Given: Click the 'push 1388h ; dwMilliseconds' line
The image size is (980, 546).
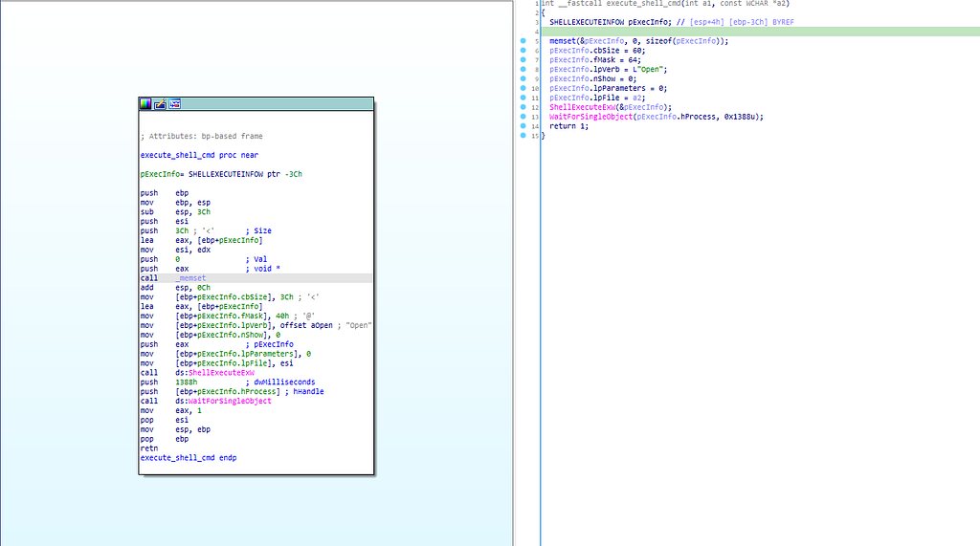Looking at the screenshot, I should coord(228,382).
